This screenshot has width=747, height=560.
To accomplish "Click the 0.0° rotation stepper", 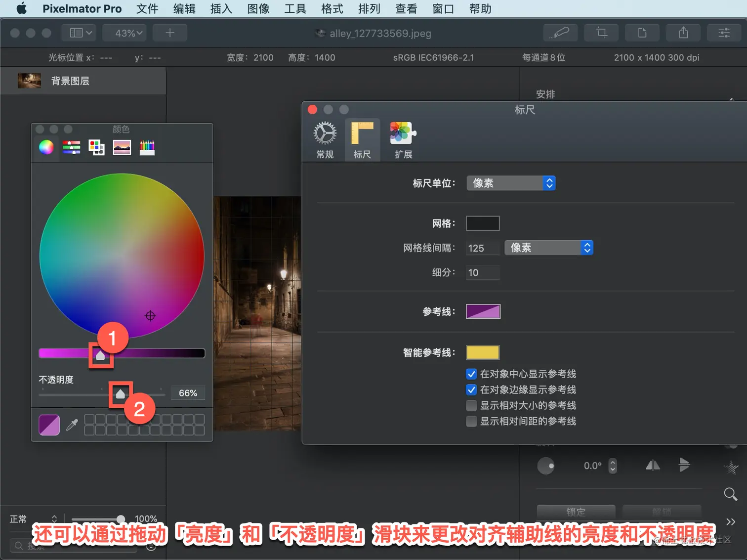I will (613, 466).
